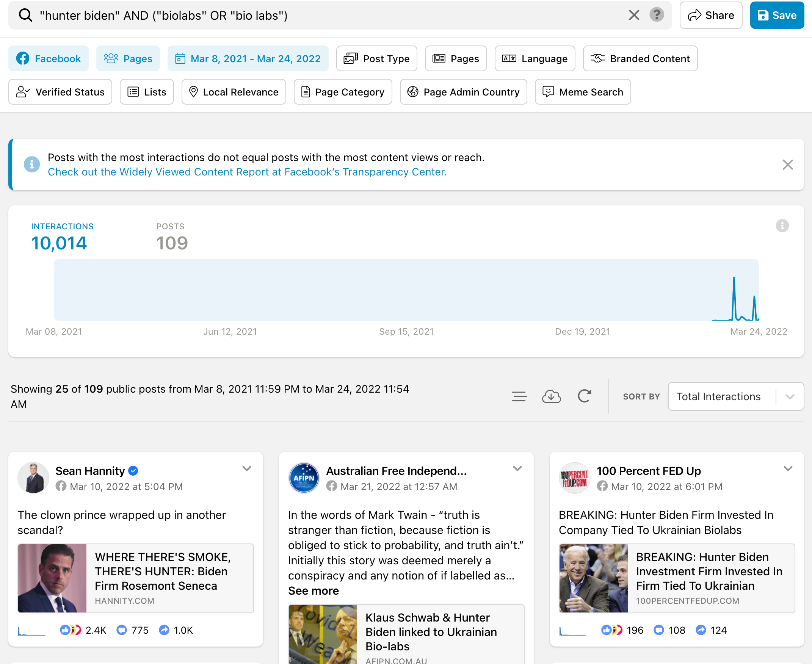The height and width of the screenshot is (664, 812).
Task: Open the Post Type filter
Action: click(377, 58)
